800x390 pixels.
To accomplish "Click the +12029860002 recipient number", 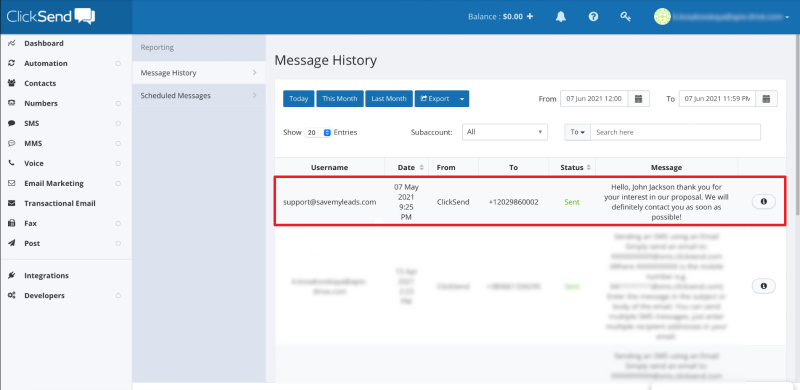I will point(513,202).
